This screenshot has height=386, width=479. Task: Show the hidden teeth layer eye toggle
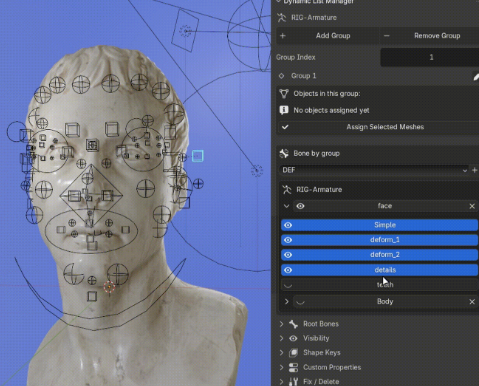coord(288,285)
